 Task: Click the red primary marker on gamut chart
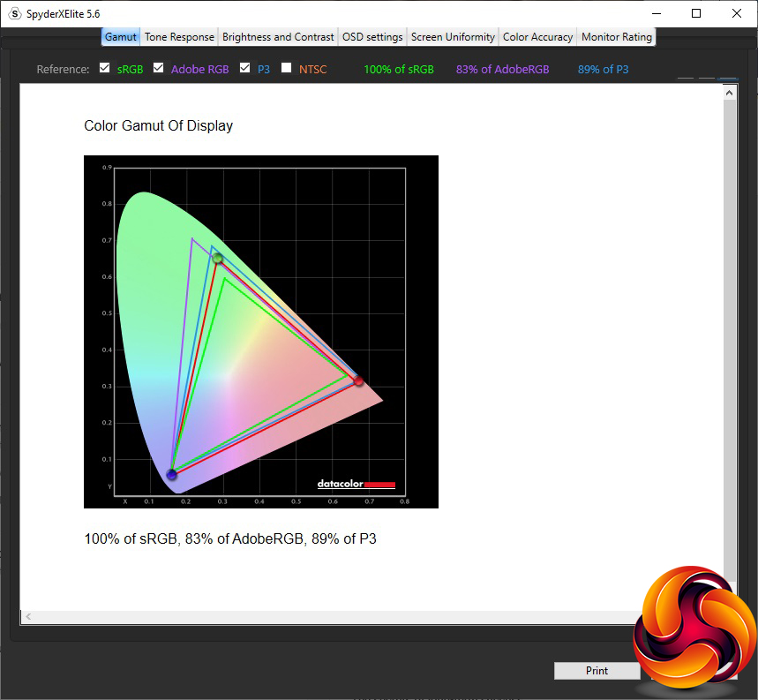[x=358, y=380]
